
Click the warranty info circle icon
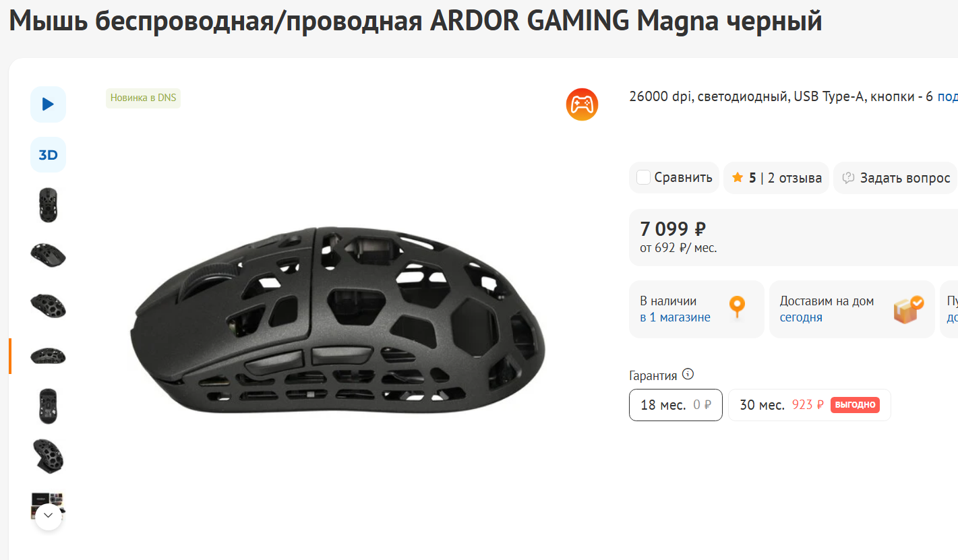[x=688, y=375]
